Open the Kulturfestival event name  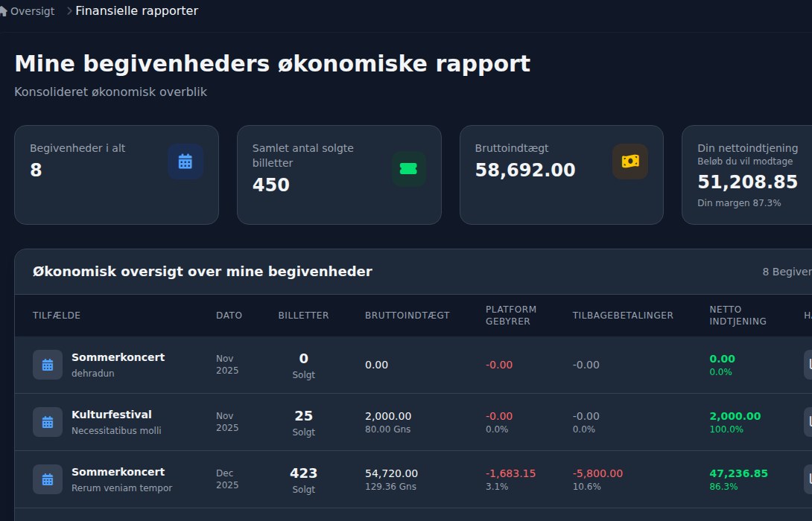point(111,415)
